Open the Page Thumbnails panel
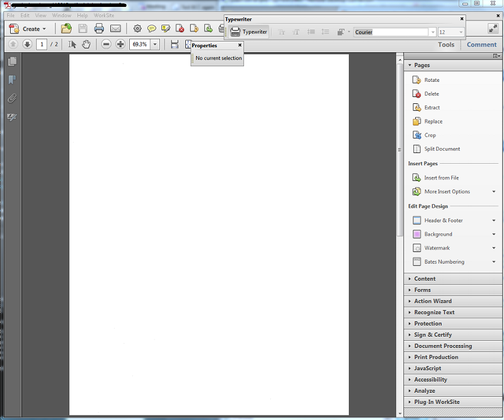Image resolution: width=504 pixels, height=420 pixels. coord(13,61)
